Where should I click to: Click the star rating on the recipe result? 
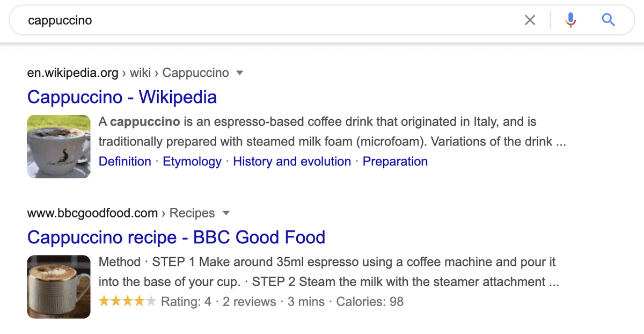127,301
